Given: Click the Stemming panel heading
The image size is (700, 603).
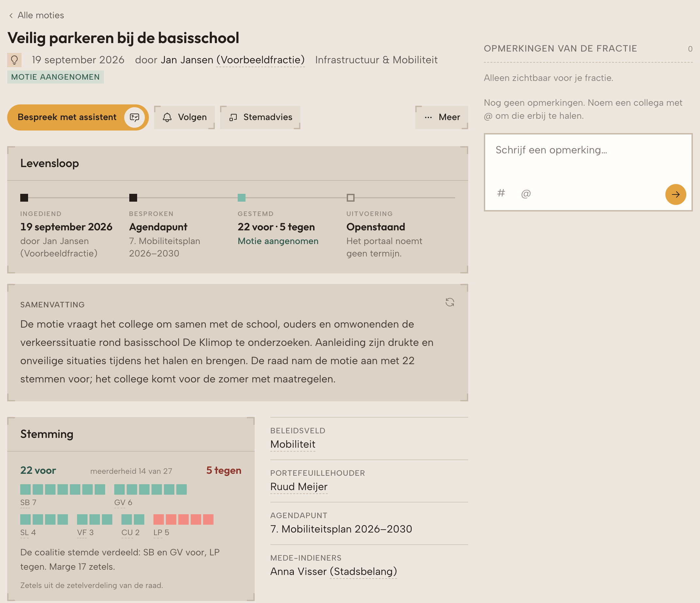Looking at the screenshot, I should click(47, 434).
